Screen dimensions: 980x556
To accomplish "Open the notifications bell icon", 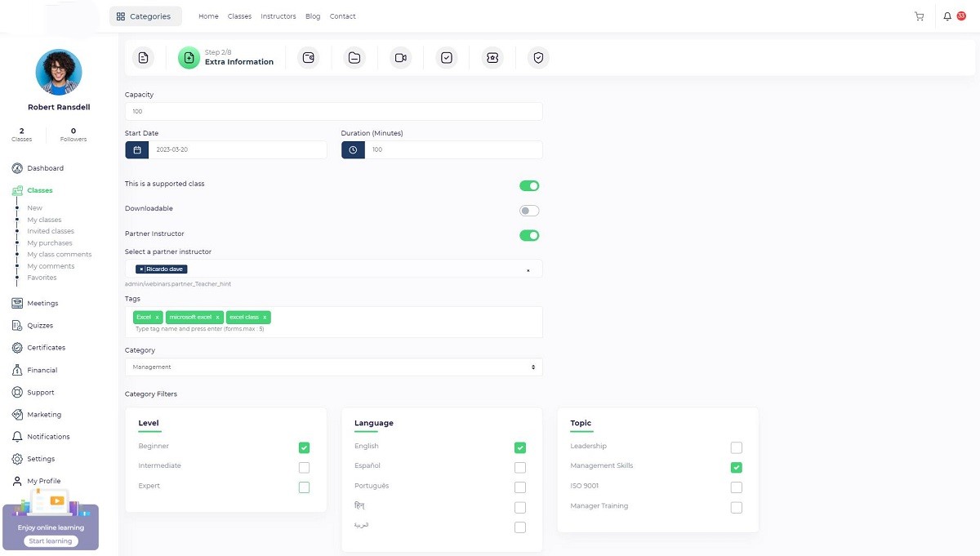I will pos(947,16).
